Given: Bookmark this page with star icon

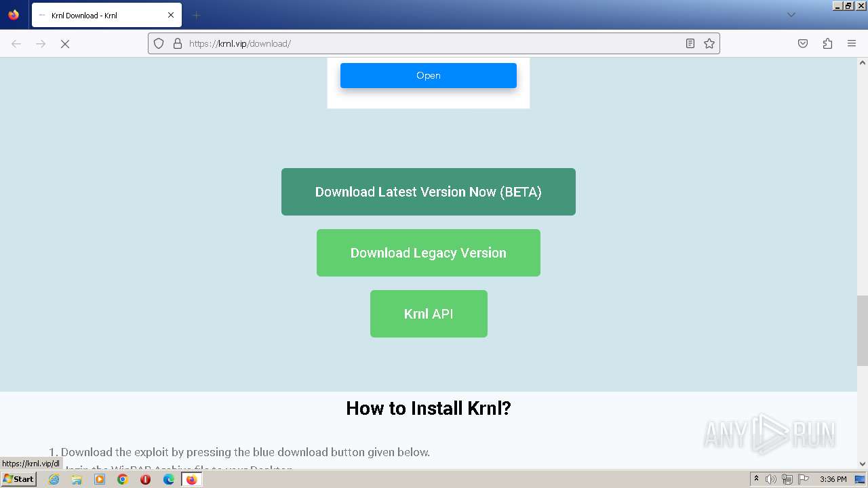Looking at the screenshot, I should point(709,43).
